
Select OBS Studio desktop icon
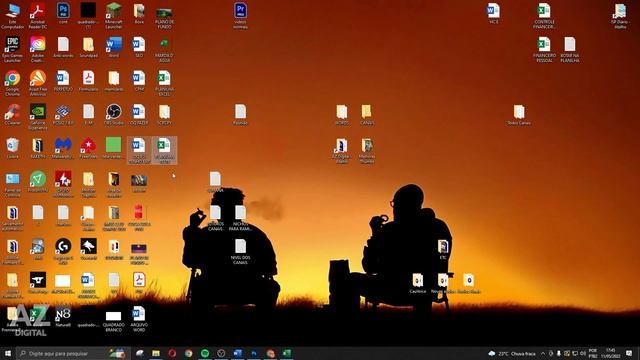pyautogui.click(x=113, y=114)
